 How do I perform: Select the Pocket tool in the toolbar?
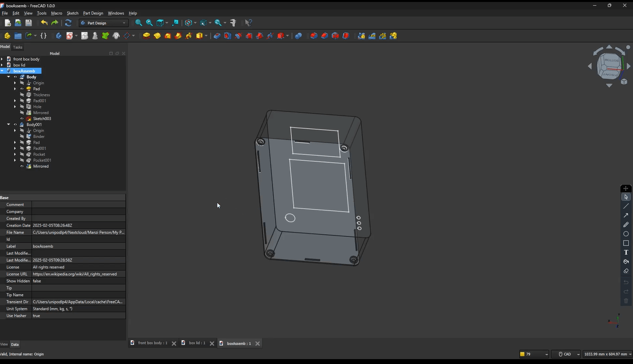217,36
